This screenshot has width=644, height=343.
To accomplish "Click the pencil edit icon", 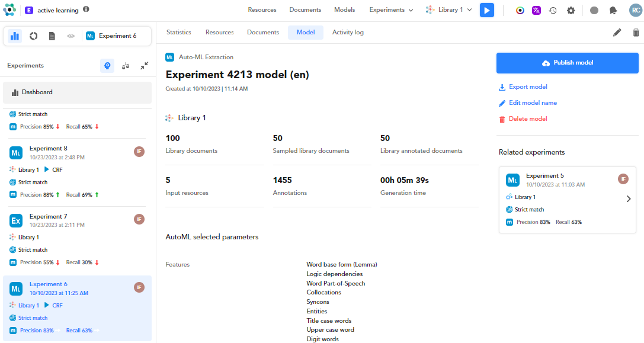I will click(x=617, y=33).
